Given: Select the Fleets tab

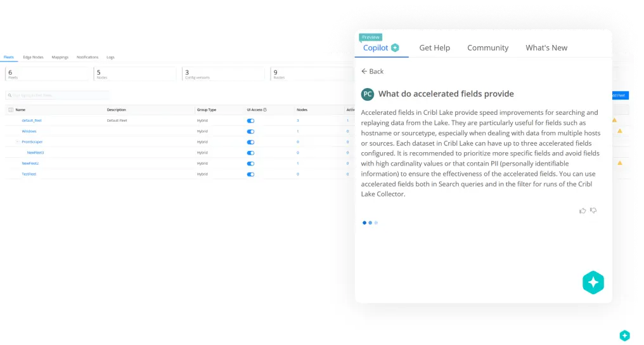Looking at the screenshot, I should tap(9, 57).
